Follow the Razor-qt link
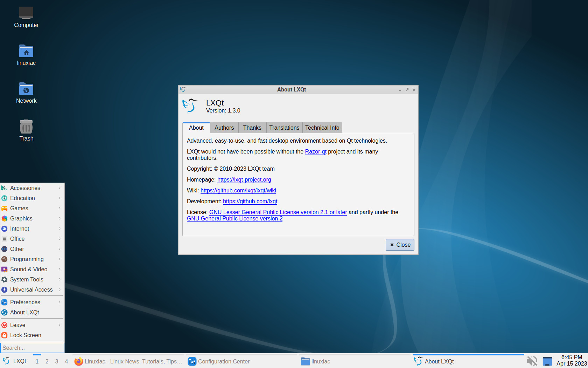Image resolution: width=588 pixels, height=368 pixels. (x=316, y=152)
